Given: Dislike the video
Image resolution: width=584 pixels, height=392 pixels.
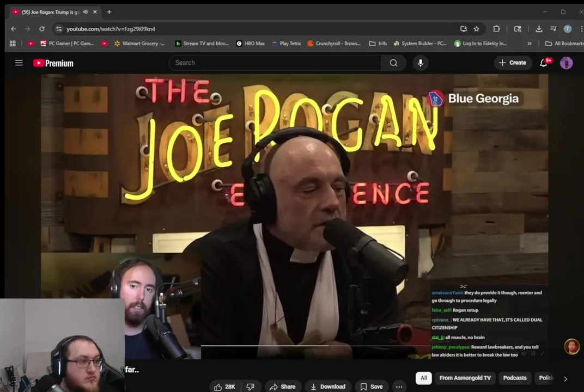Looking at the screenshot, I should 251,387.
